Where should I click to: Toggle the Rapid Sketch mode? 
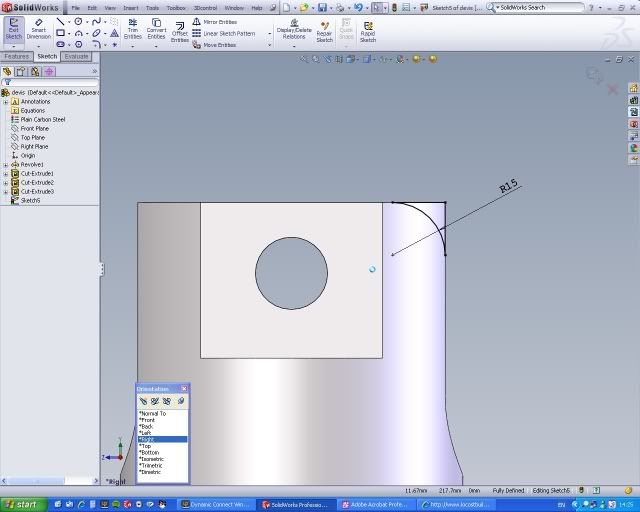pos(368,30)
